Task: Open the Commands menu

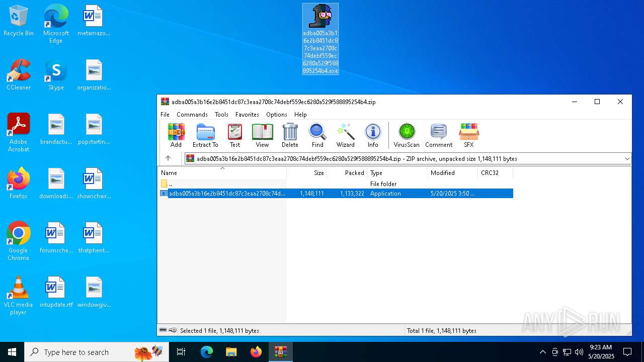Action: pyautogui.click(x=192, y=115)
